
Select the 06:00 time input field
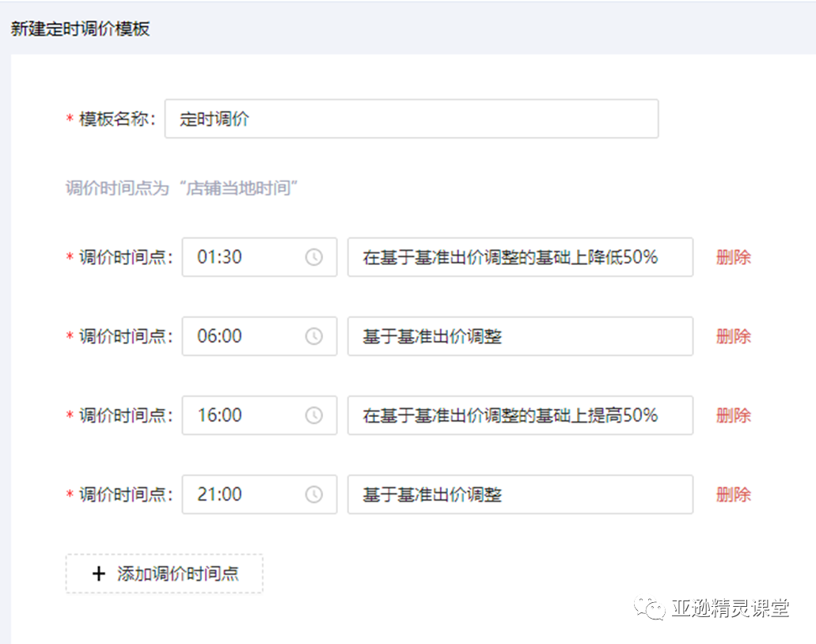[245, 336]
